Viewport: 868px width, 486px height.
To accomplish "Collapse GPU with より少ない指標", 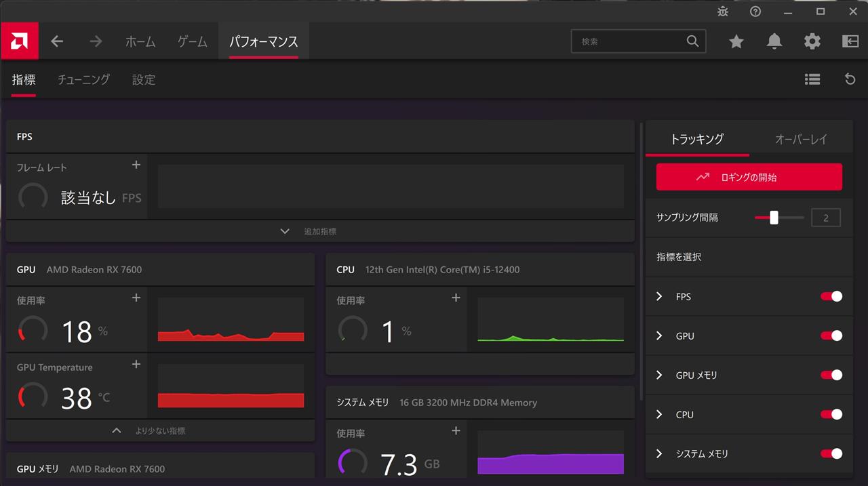I will tap(161, 430).
